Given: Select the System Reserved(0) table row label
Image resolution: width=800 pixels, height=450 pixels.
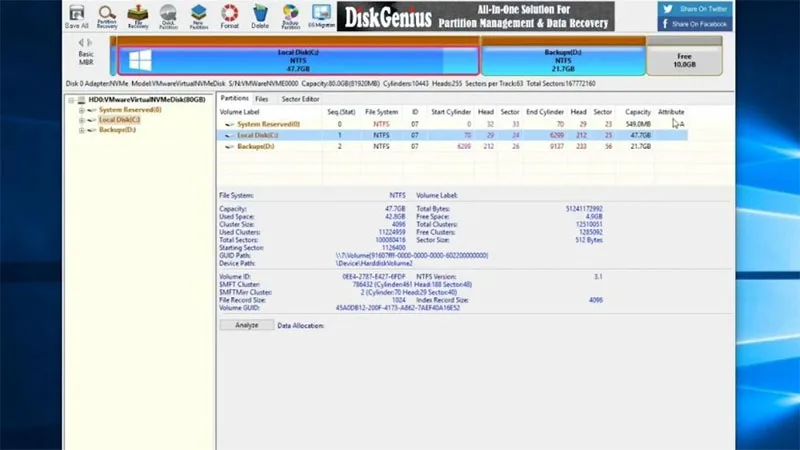Looking at the screenshot, I should (268, 124).
